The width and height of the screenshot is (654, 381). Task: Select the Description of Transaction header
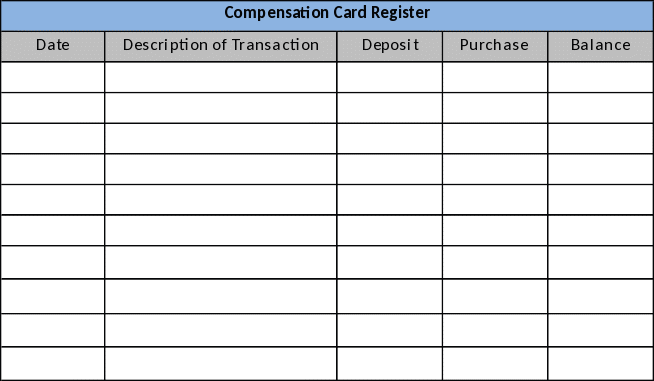[x=221, y=46]
